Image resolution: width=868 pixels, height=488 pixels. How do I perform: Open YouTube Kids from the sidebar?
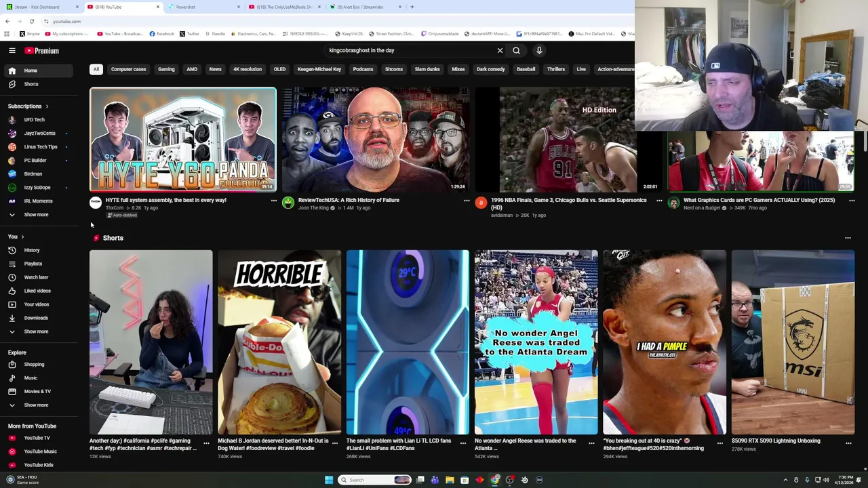pos(37,465)
